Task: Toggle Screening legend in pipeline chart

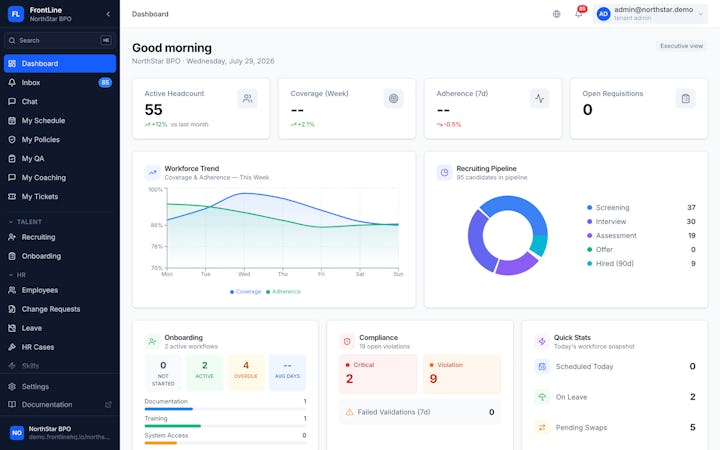Action: (x=608, y=208)
